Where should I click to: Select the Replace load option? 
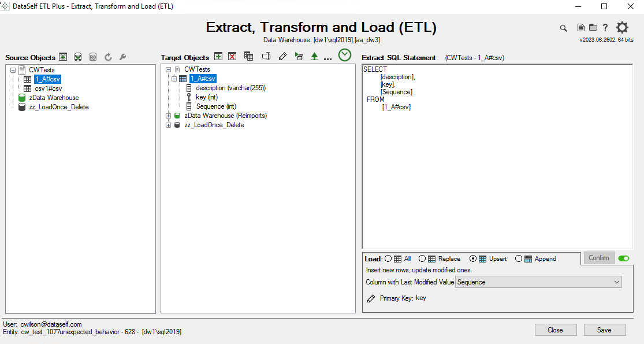click(x=423, y=259)
